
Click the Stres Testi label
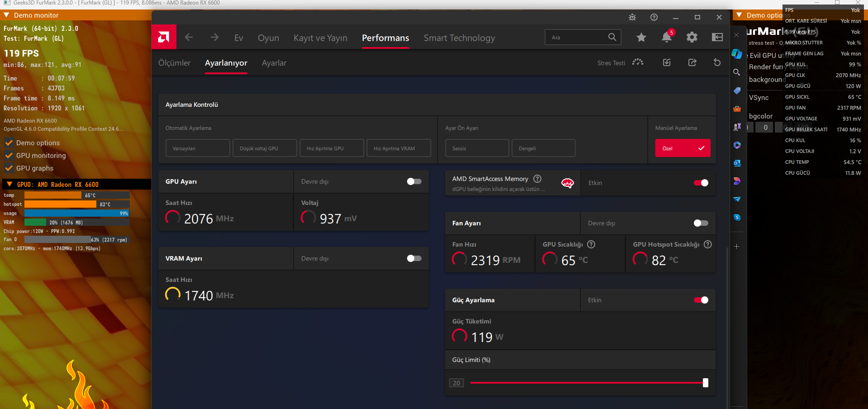tap(611, 63)
